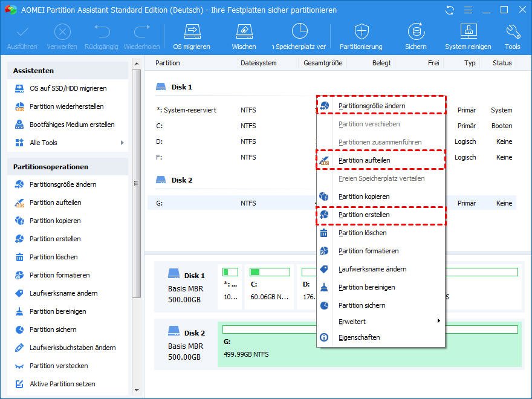
Task: Open System reinigen in toolbar
Action: (468, 37)
